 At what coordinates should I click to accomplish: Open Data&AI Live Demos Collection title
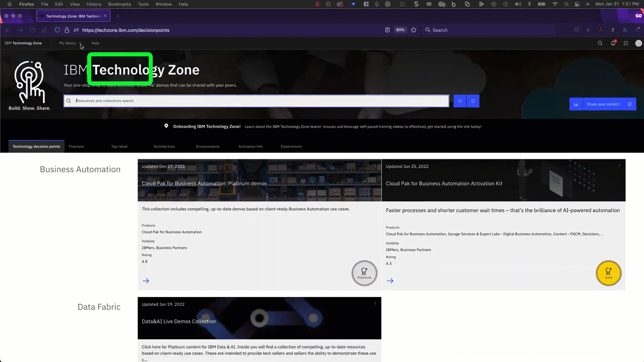coord(179,321)
